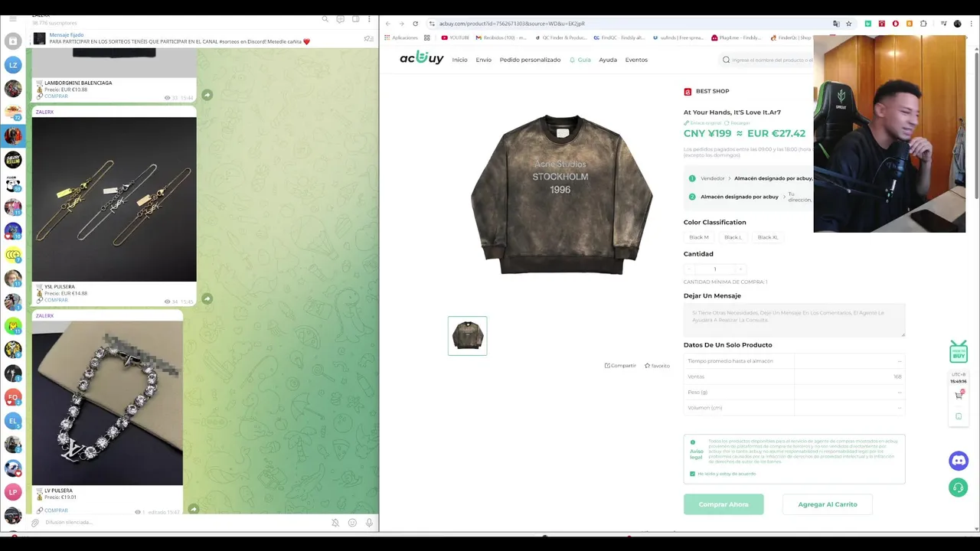Follow the COMPRAR link under YSL Pulsera
Image resolution: width=980 pixels, height=551 pixels.
pos(56,300)
